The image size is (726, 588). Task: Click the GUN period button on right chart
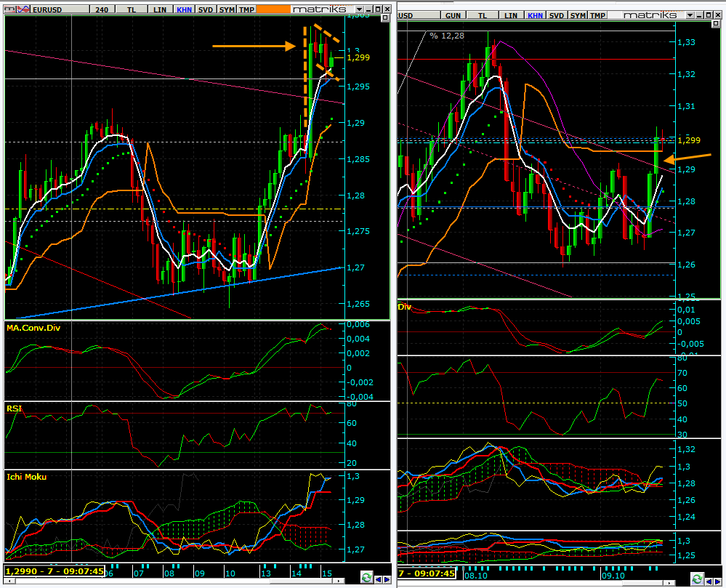coord(453,15)
